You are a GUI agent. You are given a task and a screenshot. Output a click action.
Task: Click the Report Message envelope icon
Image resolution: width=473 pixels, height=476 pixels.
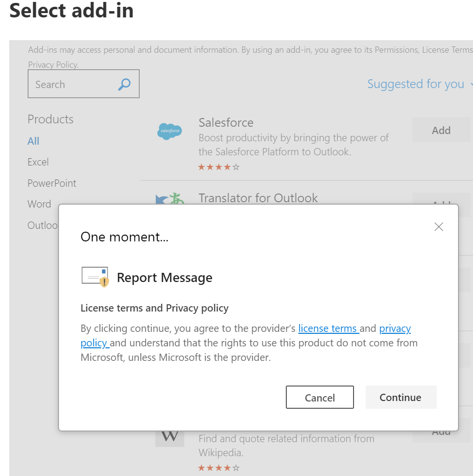pyautogui.click(x=95, y=277)
